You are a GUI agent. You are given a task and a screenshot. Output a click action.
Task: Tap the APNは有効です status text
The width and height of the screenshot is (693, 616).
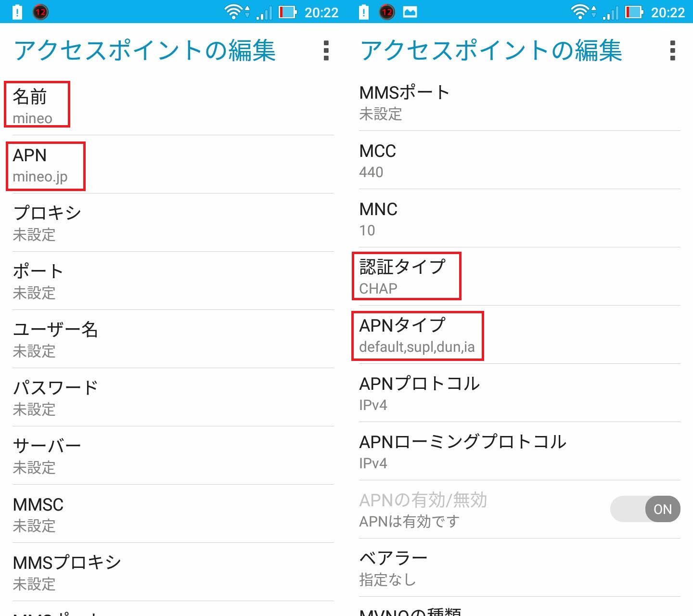click(409, 521)
